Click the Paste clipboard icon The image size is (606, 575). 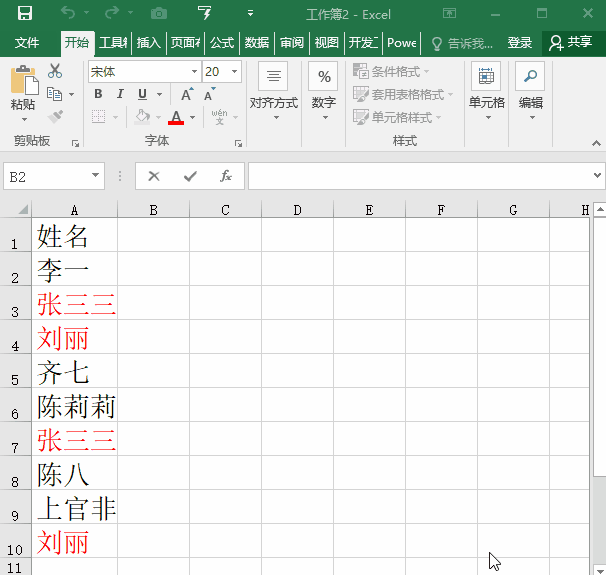pos(23,80)
